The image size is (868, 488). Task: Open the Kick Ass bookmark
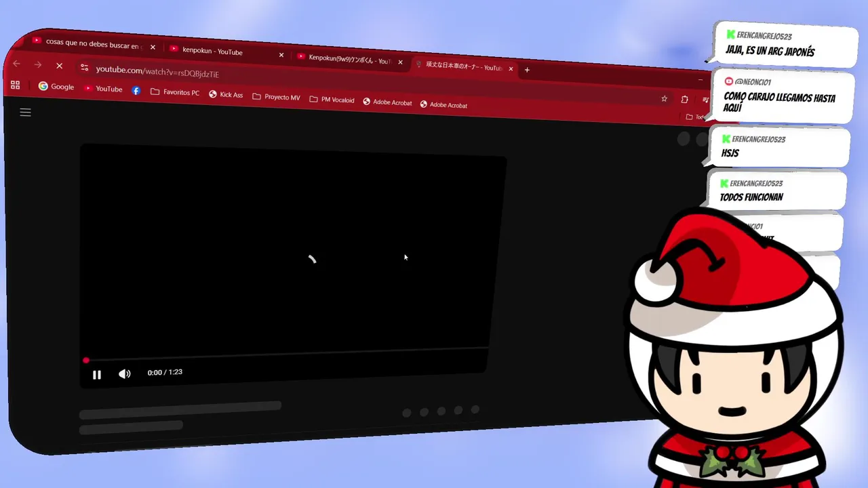click(226, 94)
